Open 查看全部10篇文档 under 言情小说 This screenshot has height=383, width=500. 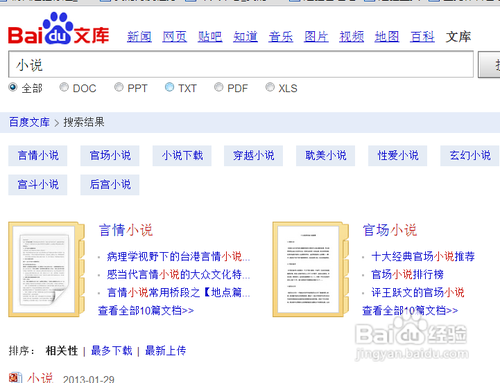tap(146, 311)
